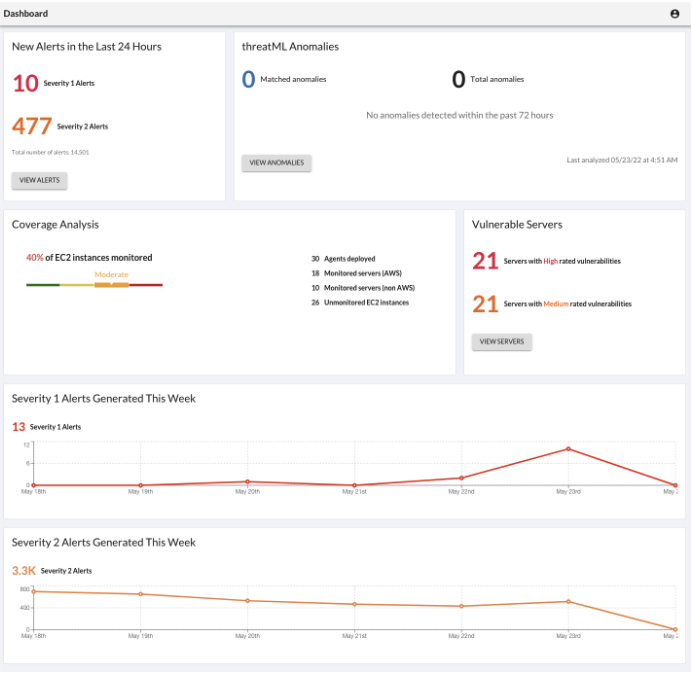The height and width of the screenshot is (673, 692).
Task: Click Severity 2 Alerts Generated This Week heading
Action: point(104,542)
